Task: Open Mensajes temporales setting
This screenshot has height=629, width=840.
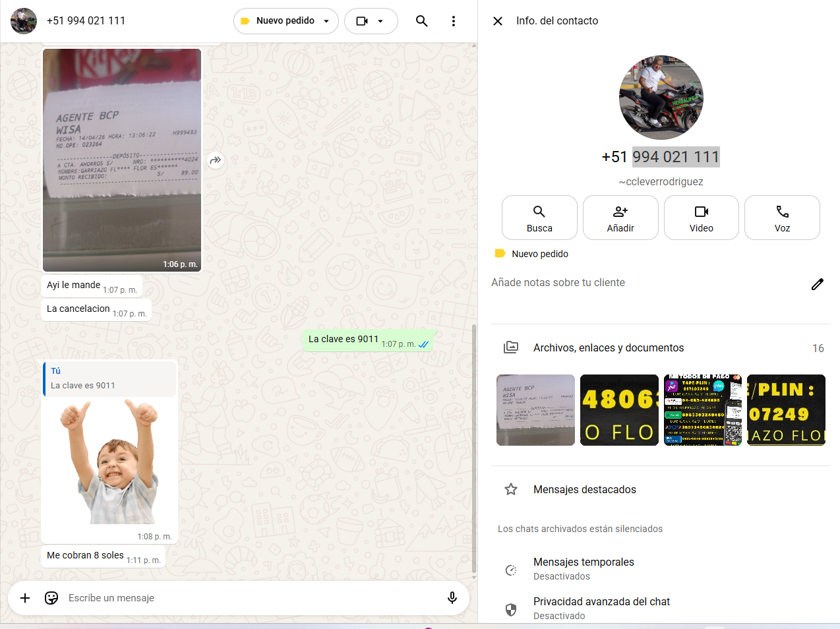Action: tap(584, 568)
